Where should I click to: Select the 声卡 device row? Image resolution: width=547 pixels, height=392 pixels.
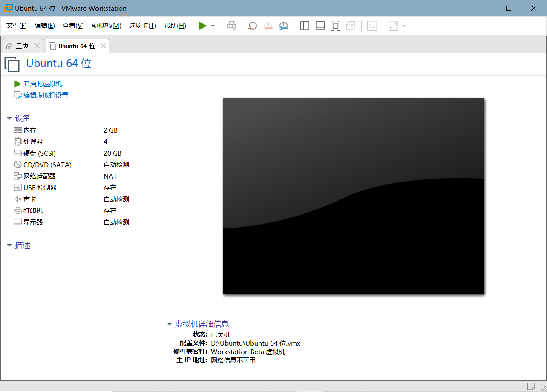point(84,199)
